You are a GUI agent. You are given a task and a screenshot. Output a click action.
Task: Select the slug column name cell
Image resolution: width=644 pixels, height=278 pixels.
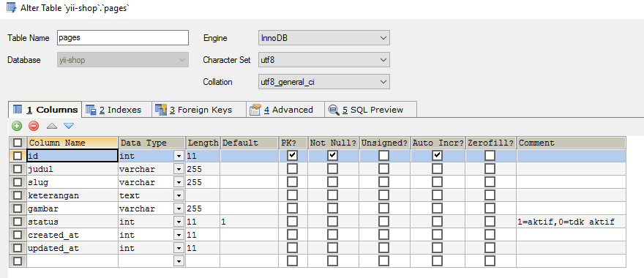[72, 182]
